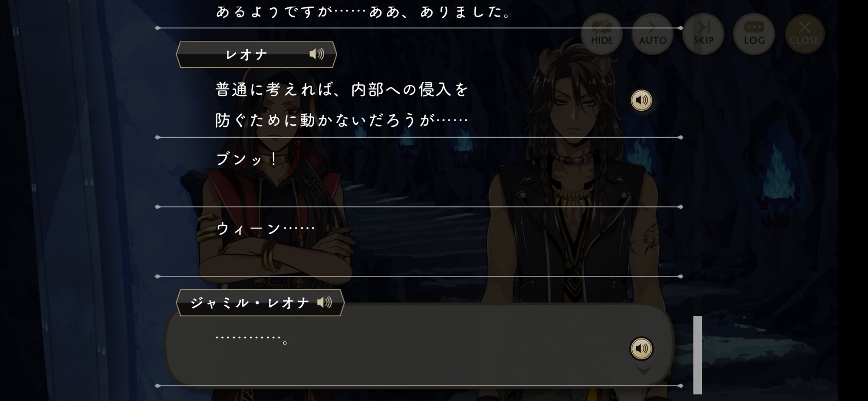This screenshot has height=401, width=868.
Task: Open the LOG button
Action: point(754,33)
